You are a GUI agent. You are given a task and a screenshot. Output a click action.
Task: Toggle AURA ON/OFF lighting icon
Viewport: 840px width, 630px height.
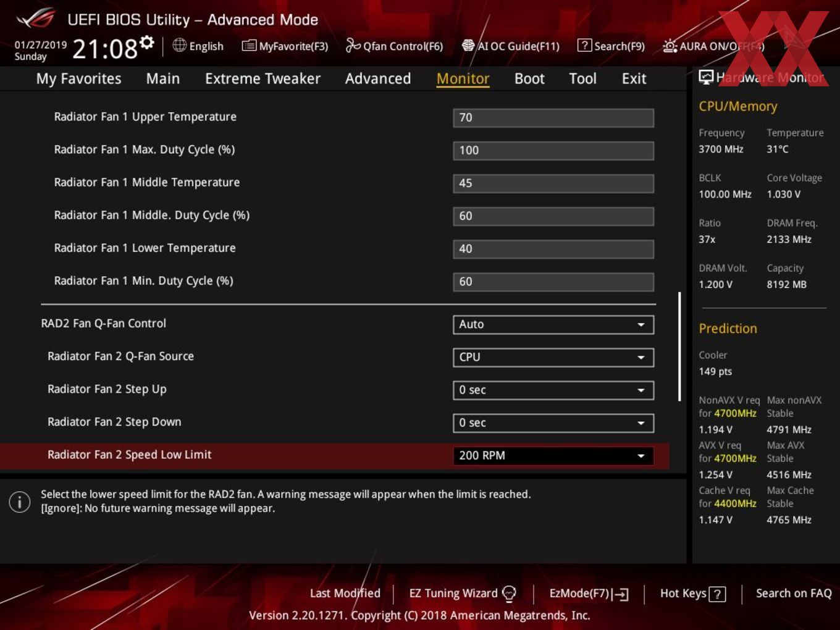click(x=670, y=46)
